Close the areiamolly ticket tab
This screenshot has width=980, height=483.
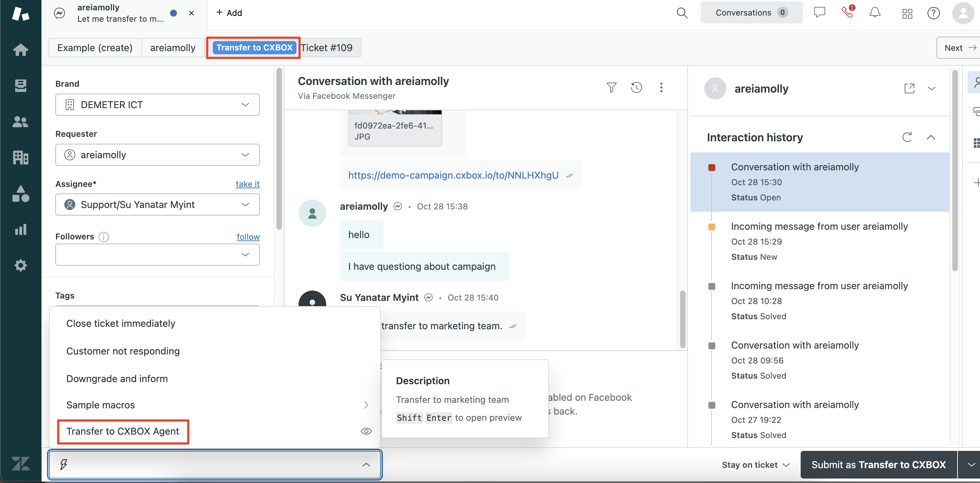(191, 13)
